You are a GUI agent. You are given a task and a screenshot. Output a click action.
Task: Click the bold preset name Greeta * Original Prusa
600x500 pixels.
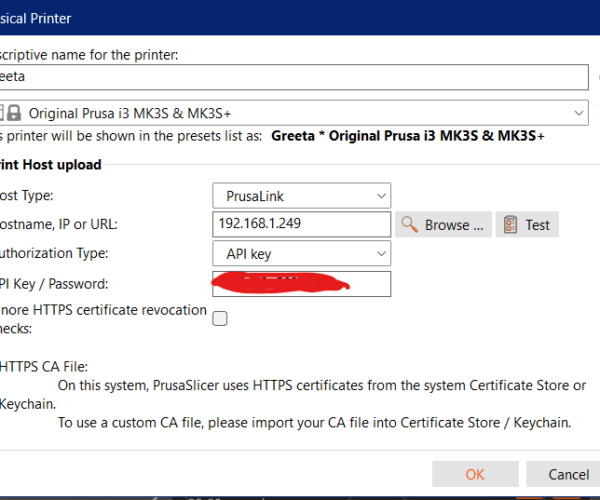(x=408, y=136)
